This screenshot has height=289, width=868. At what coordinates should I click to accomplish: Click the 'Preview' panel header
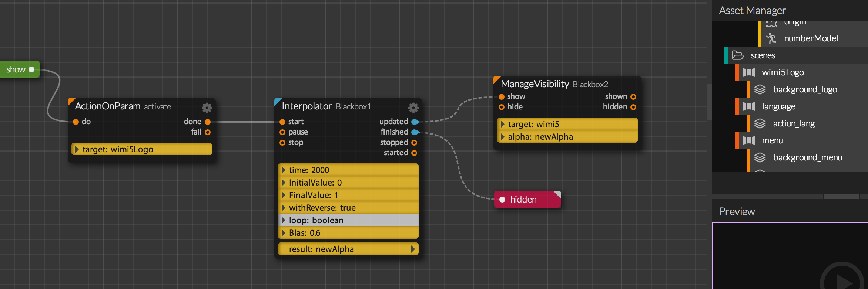tap(737, 211)
